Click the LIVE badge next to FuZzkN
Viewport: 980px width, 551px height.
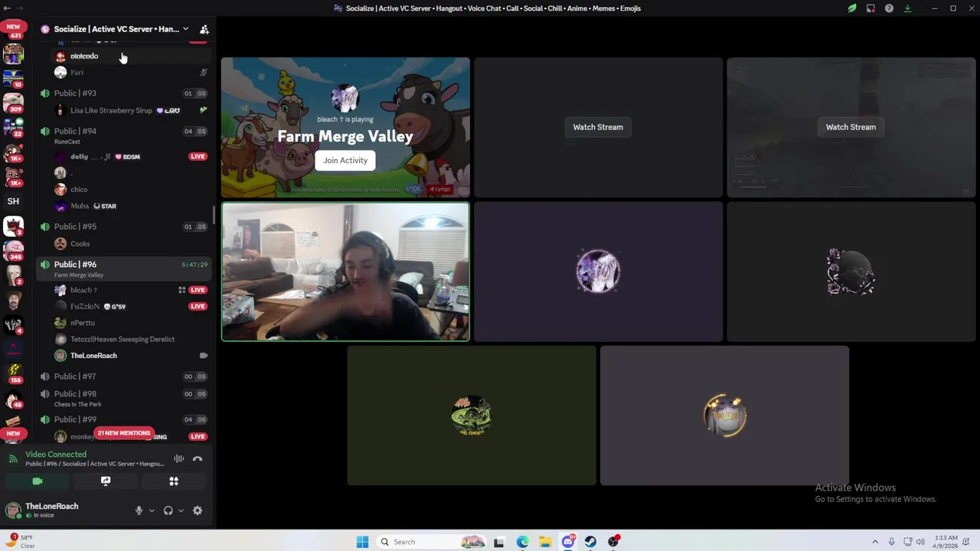pos(198,306)
